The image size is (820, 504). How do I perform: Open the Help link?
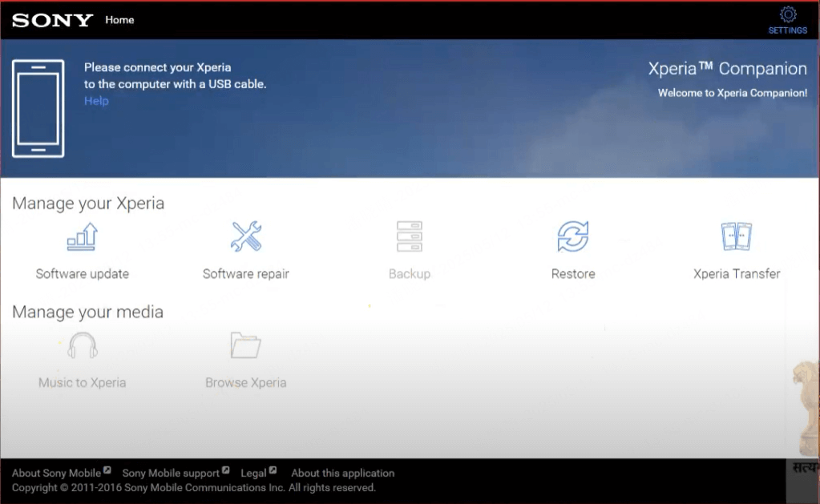pyautogui.click(x=96, y=101)
